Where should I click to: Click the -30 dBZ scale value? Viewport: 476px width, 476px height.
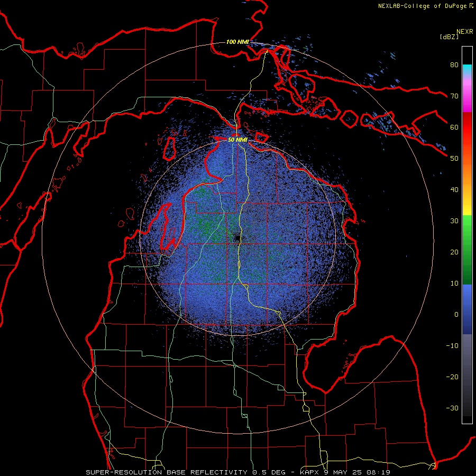click(452, 408)
